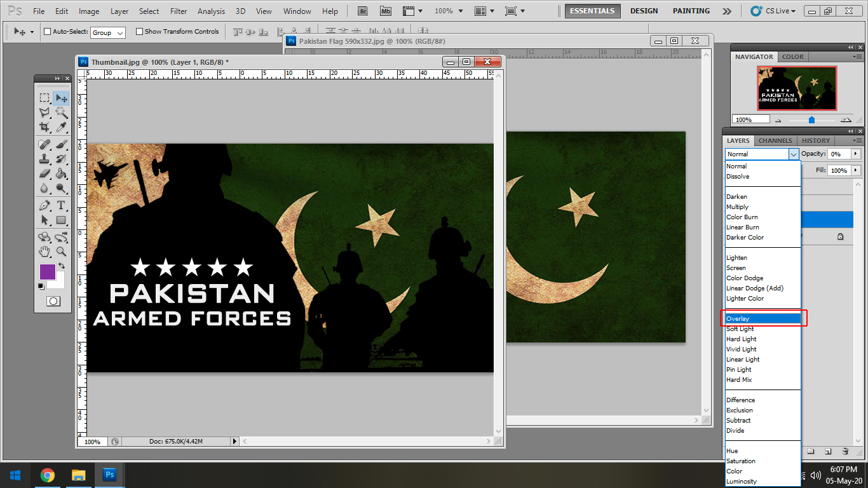Select the Brush tool

(62, 144)
